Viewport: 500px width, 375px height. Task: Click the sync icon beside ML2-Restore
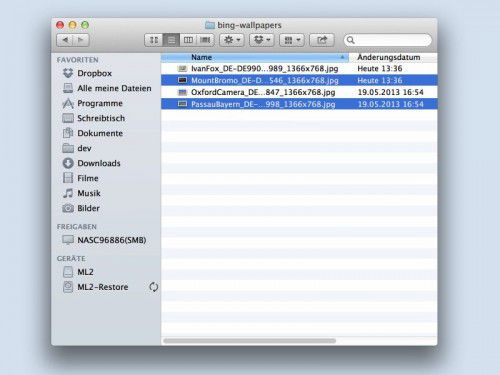[153, 287]
